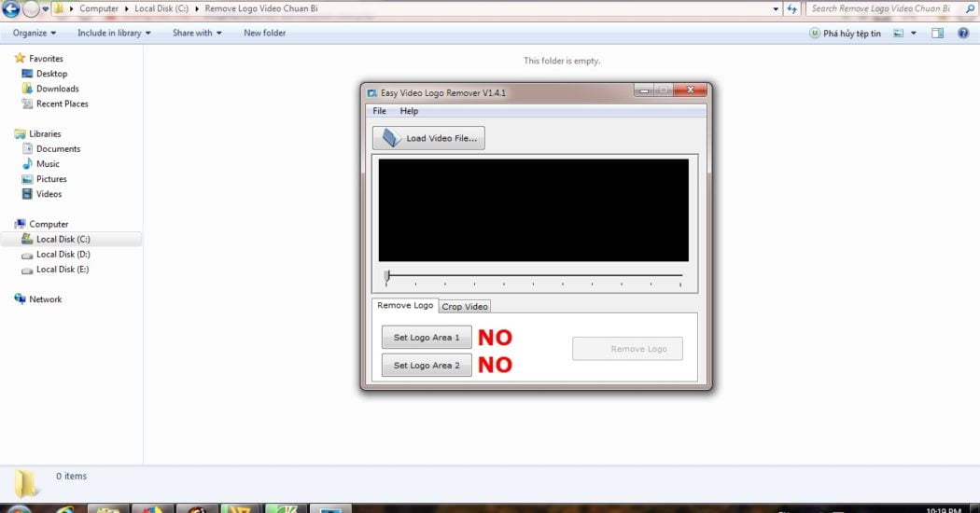Click the search magnifier icon
Image resolution: width=980 pixels, height=513 pixels.
coord(970,8)
